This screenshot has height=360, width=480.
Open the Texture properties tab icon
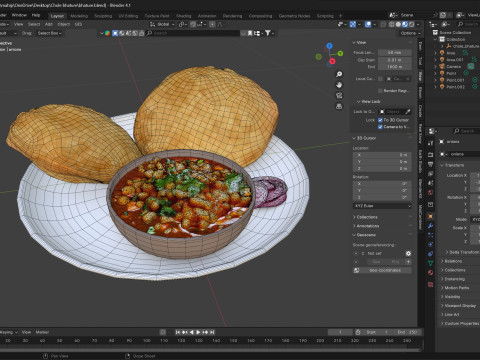[431, 284]
